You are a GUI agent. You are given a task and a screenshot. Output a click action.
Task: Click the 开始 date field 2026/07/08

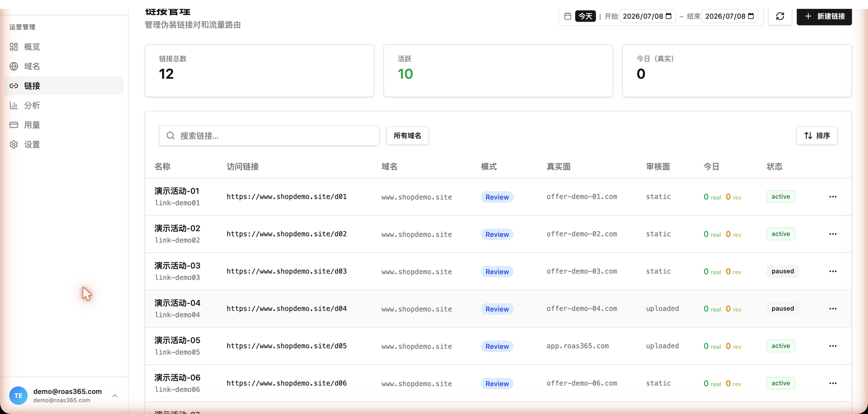pyautogui.click(x=647, y=16)
